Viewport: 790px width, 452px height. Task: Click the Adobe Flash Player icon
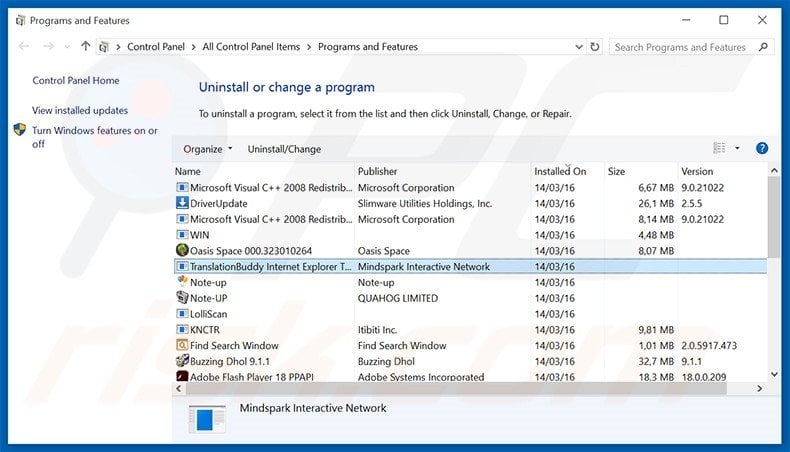182,376
